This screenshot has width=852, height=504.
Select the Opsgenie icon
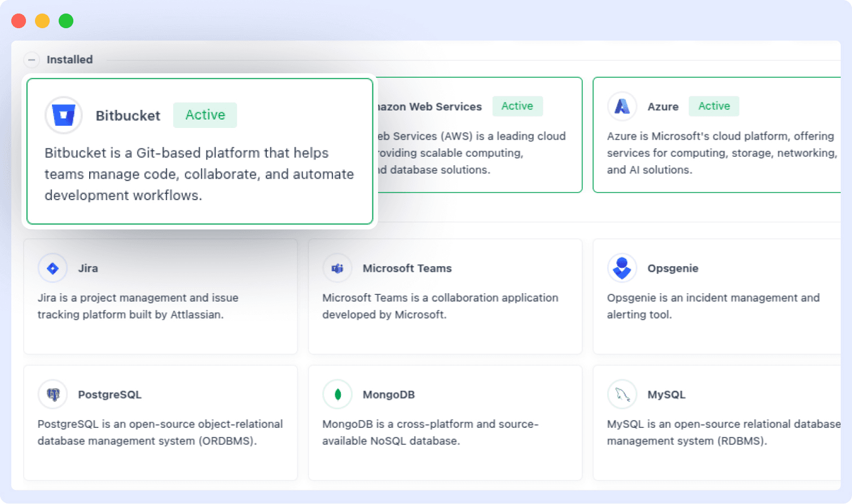click(622, 268)
